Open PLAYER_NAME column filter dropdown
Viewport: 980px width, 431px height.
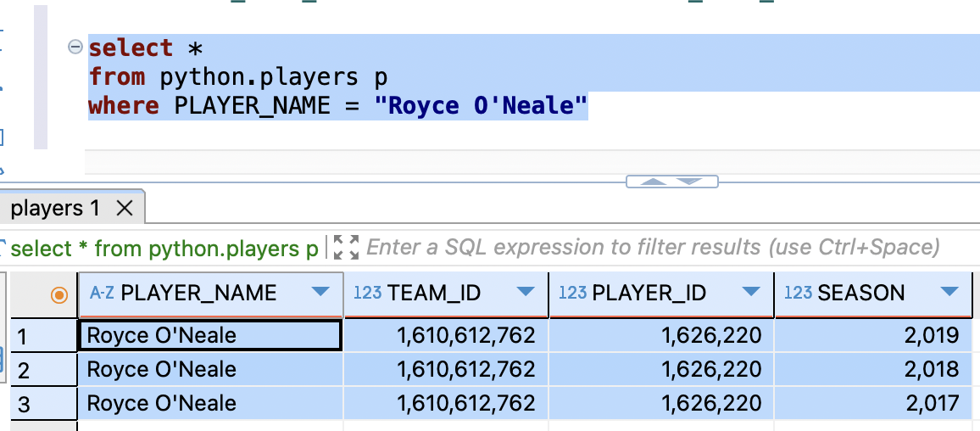click(x=320, y=292)
